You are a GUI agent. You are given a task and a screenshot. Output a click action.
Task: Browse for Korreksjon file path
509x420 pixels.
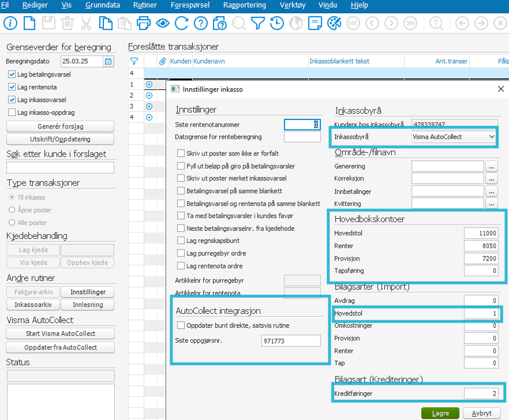[x=492, y=178]
